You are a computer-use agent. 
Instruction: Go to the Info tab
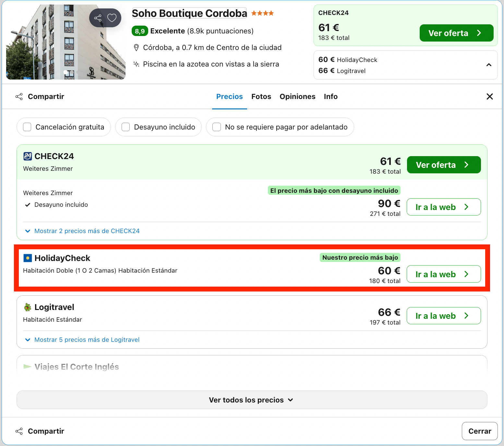331,96
